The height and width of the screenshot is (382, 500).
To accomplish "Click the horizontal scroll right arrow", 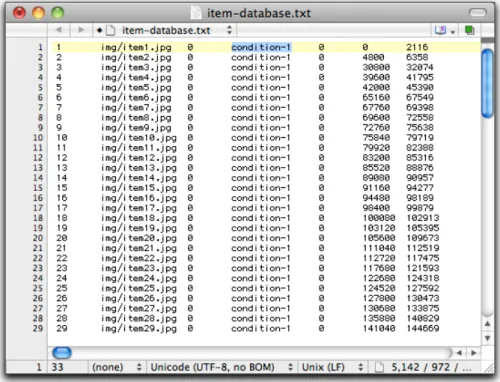I will [x=474, y=353].
